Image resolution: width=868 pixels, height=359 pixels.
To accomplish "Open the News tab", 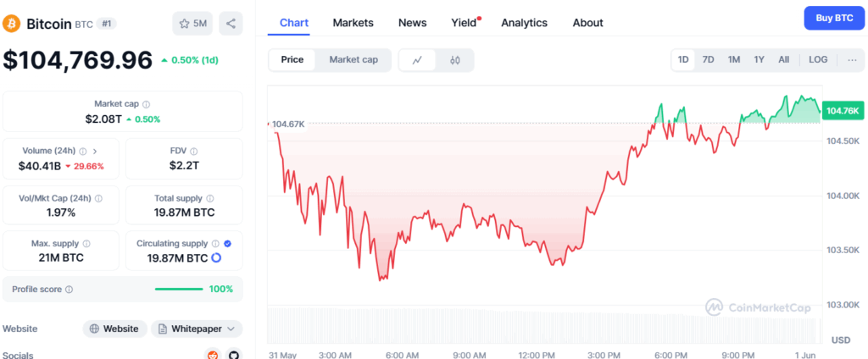I will click(413, 23).
